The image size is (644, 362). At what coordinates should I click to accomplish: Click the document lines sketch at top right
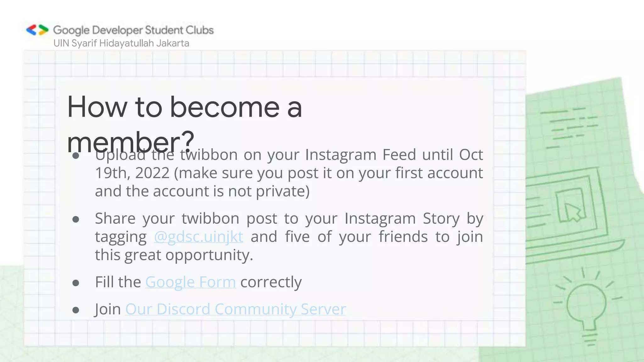[x=572, y=128]
